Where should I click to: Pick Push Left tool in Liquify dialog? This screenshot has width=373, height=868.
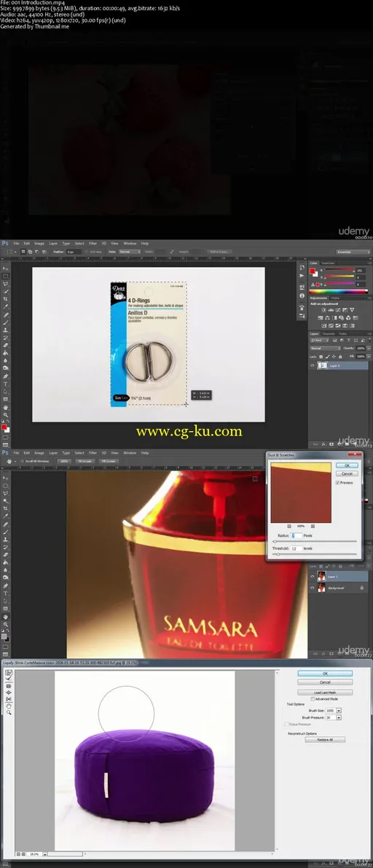coord(9,699)
